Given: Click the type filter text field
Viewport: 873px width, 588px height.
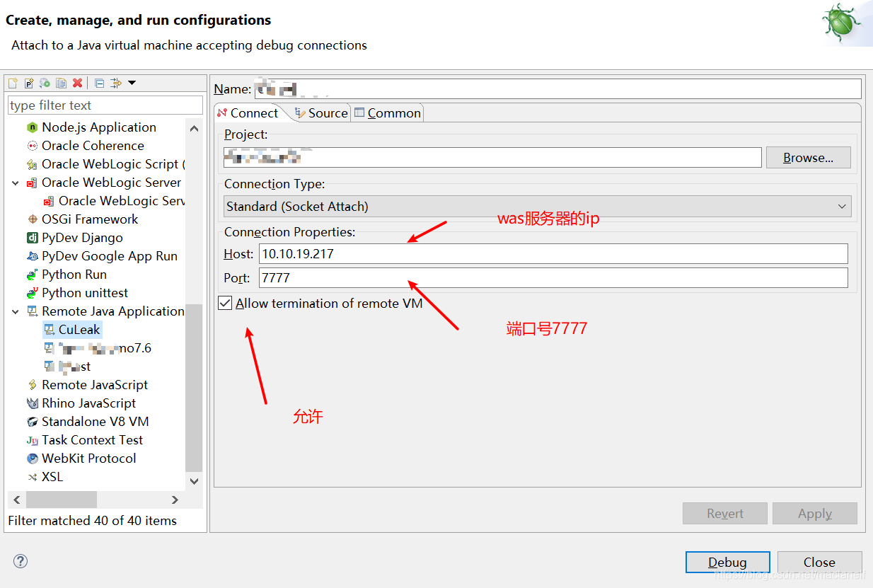Looking at the screenshot, I should [105, 105].
